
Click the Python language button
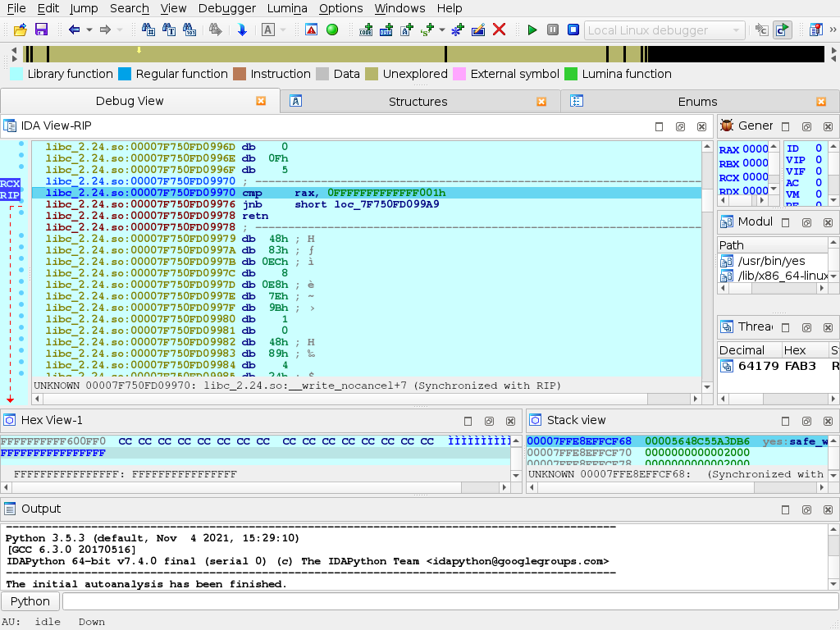point(30,601)
